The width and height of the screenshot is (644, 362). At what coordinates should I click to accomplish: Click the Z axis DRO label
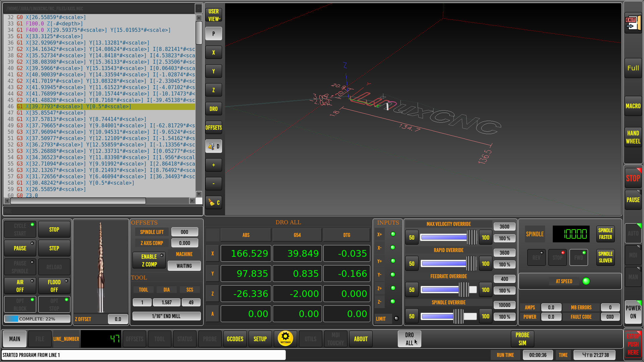(x=212, y=294)
